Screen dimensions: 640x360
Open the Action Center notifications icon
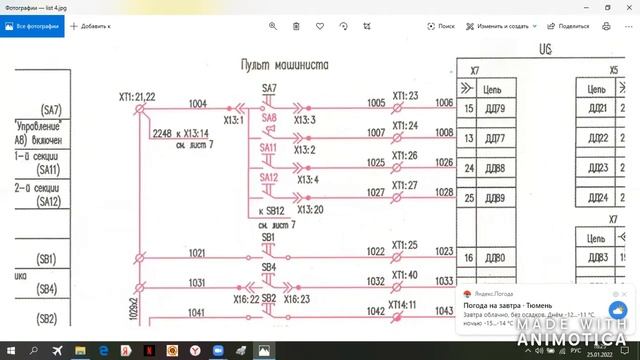[x=624, y=351]
